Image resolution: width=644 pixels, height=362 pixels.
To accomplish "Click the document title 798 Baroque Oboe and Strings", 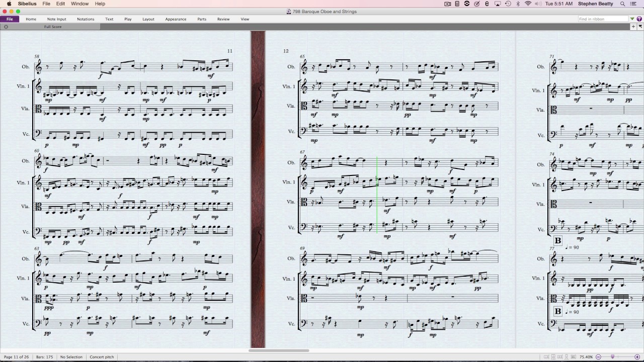I will [x=325, y=11].
